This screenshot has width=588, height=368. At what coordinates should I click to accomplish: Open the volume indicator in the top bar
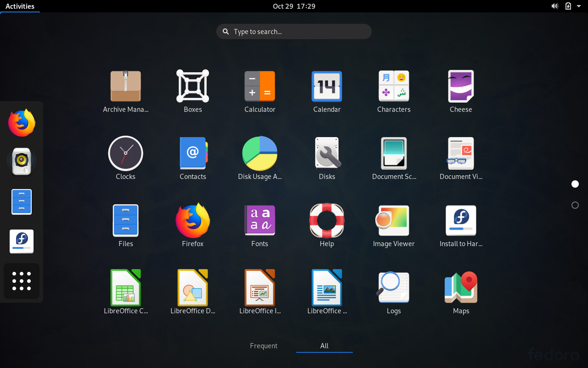(554, 6)
